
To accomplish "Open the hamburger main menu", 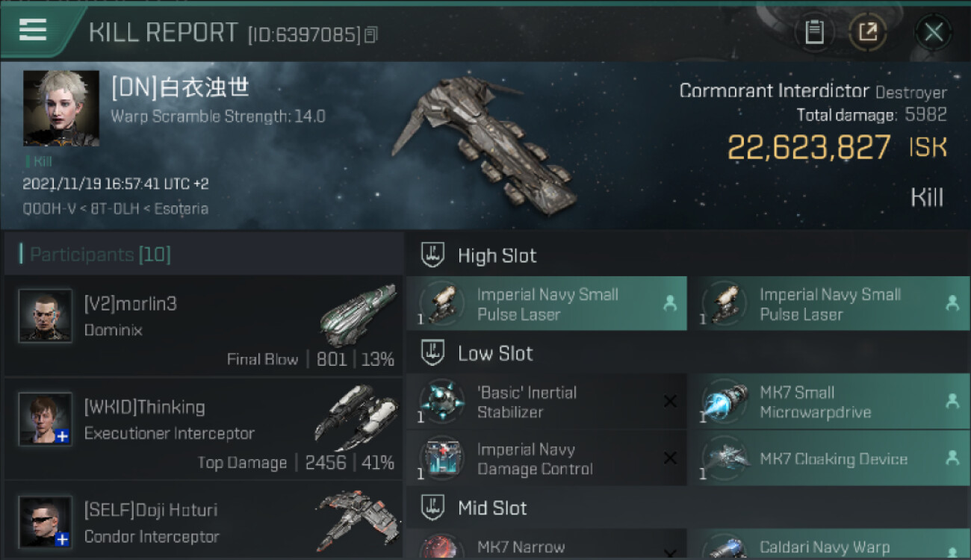I will [33, 30].
